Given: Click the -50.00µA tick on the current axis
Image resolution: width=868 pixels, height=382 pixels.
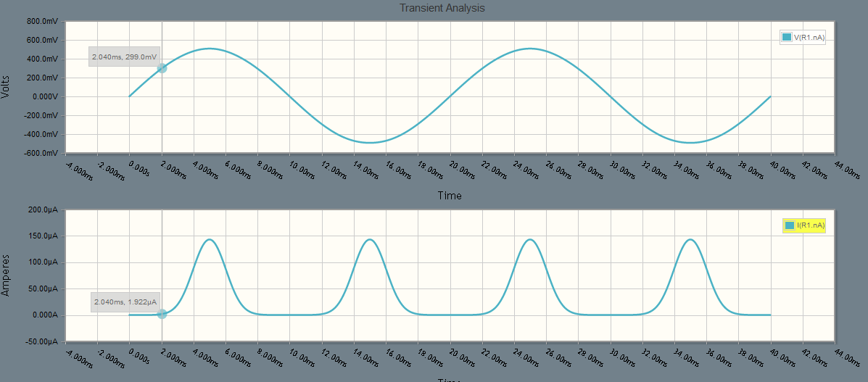Looking at the screenshot, I should (x=41, y=341).
